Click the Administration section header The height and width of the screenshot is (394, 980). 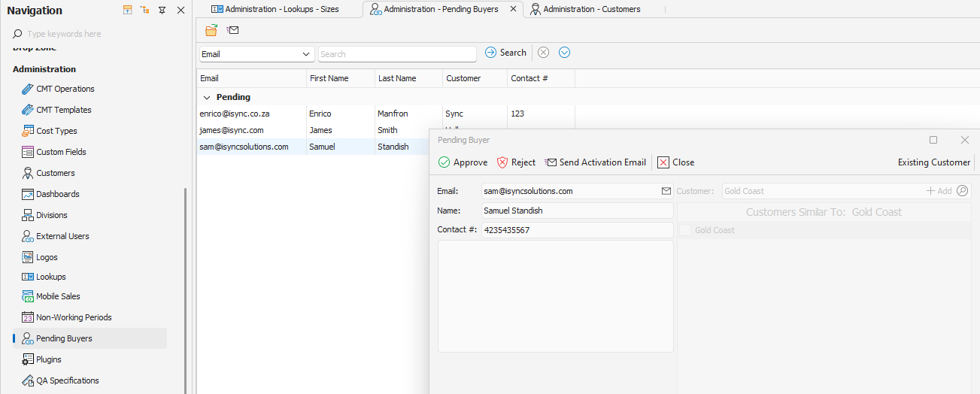coord(44,69)
